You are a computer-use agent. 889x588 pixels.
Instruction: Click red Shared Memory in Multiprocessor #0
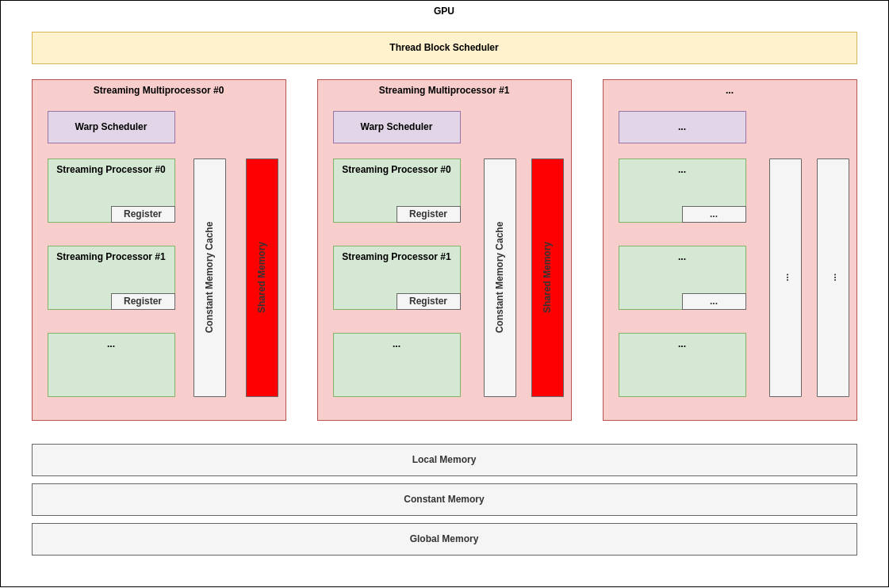coord(262,277)
